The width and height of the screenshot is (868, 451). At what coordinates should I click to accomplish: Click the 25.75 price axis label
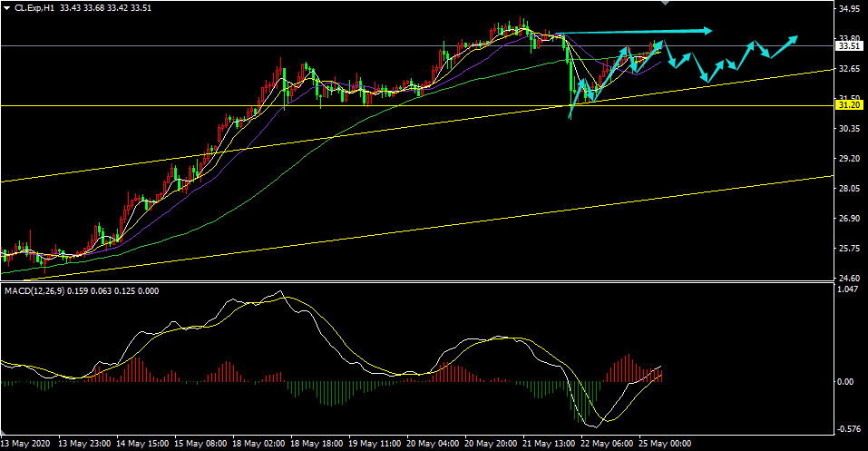click(x=849, y=249)
